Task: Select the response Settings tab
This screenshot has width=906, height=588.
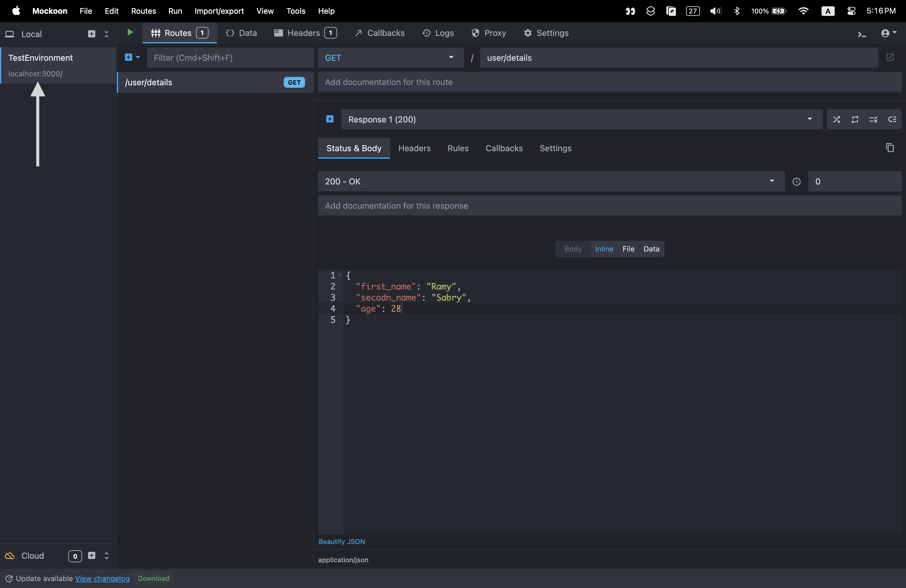Action: click(555, 148)
